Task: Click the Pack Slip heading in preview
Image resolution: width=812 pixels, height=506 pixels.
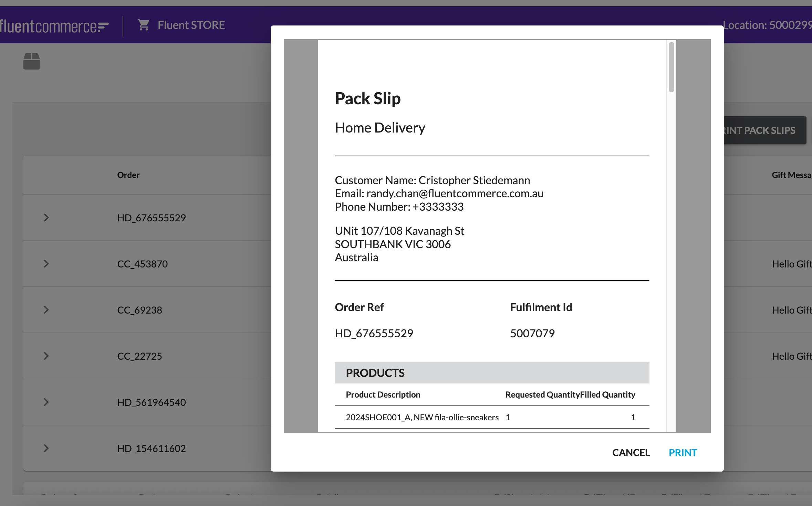Action: tap(368, 98)
